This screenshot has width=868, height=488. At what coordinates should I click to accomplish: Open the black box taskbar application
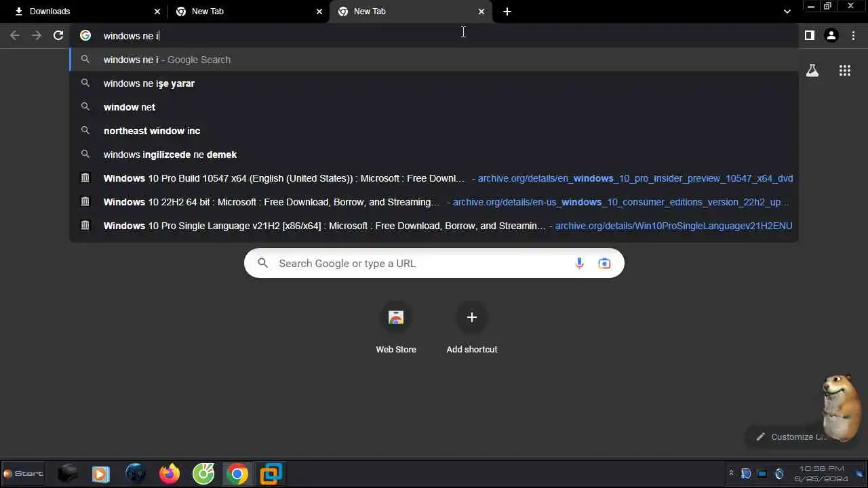click(x=68, y=474)
